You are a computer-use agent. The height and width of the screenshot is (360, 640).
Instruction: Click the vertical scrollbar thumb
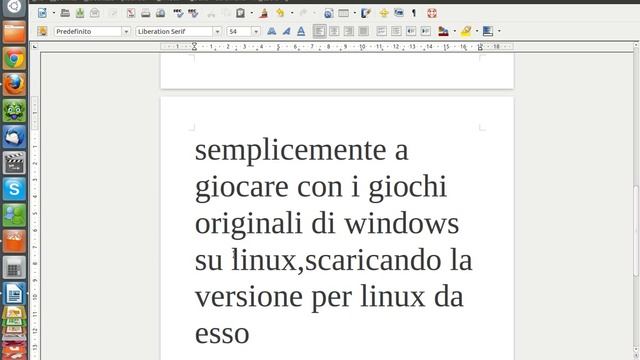tap(636, 231)
